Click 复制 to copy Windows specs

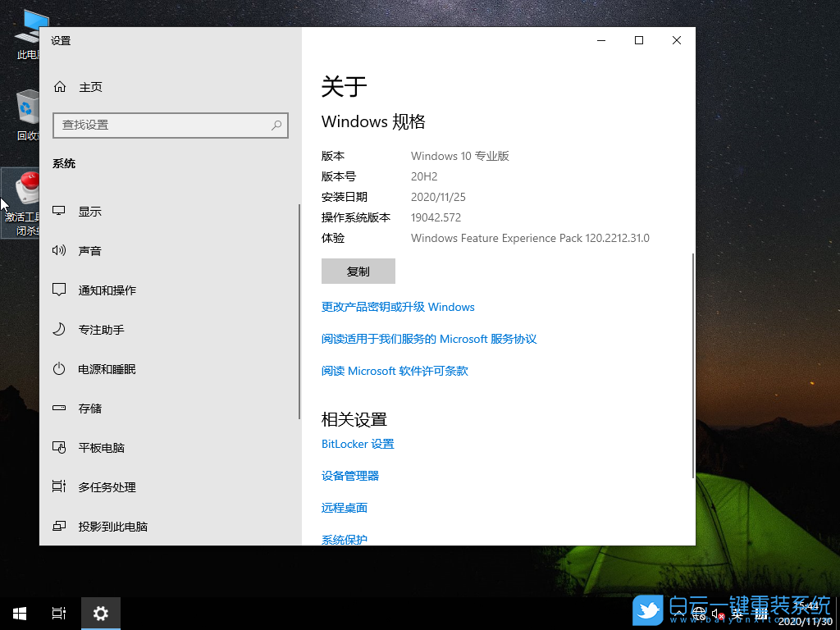coord(358,271)
